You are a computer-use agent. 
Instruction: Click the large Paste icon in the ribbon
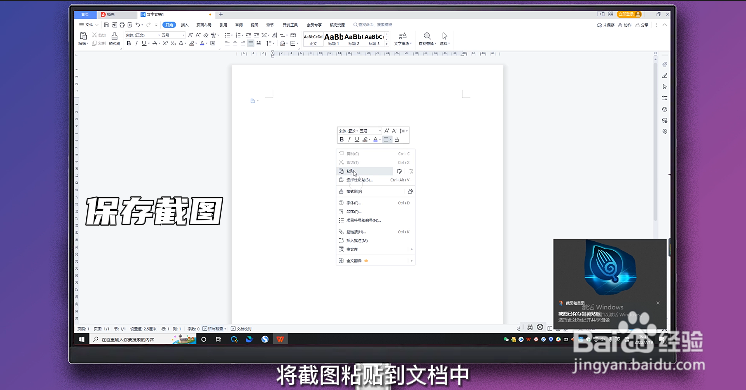pyautogui.click(x=83, y=36)
